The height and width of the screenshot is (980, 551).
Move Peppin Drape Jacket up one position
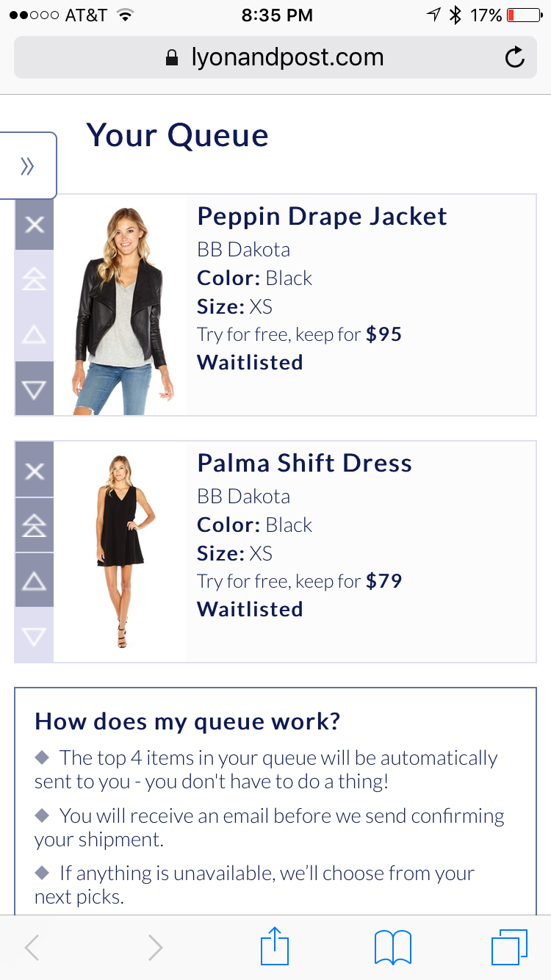[34, 335]
